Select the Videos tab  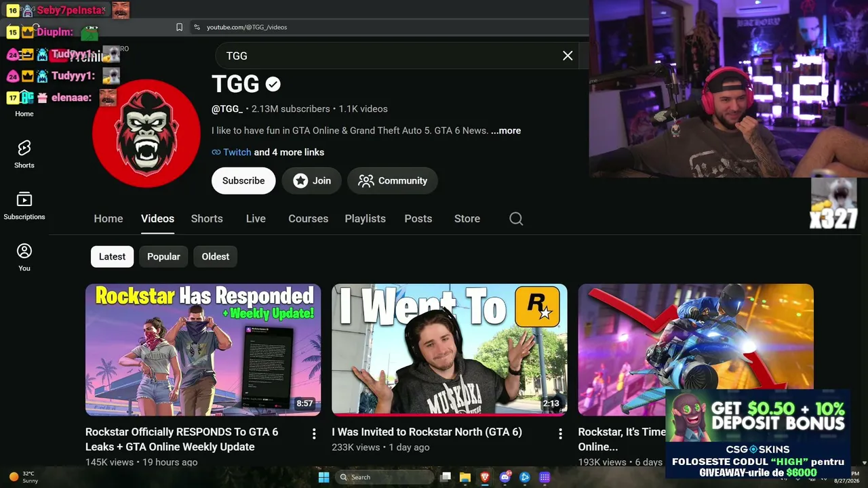[x=157, y=219]
